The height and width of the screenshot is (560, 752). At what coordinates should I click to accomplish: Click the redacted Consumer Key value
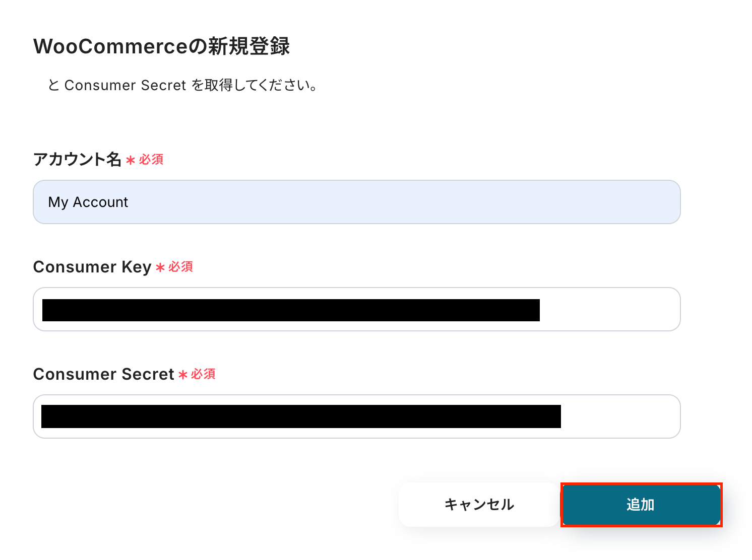point(291,310)
